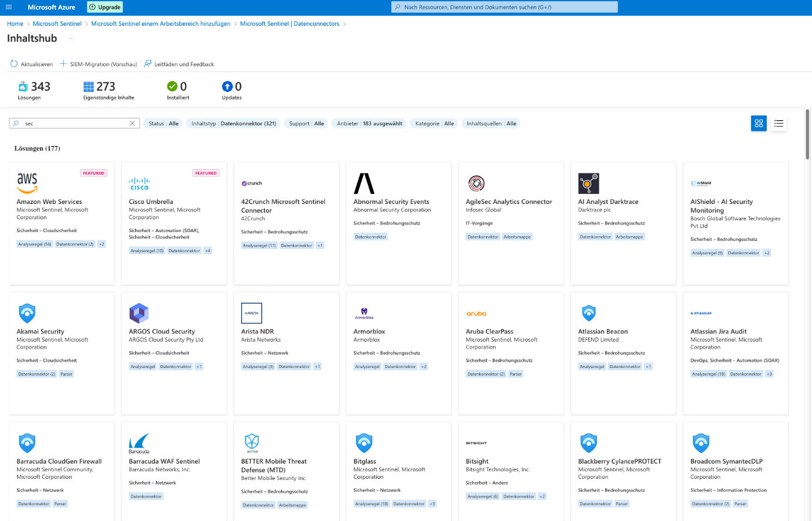812x521 pixels.
Task: Select the Cisco Umbrella logo icon
Action: (139, 183)
